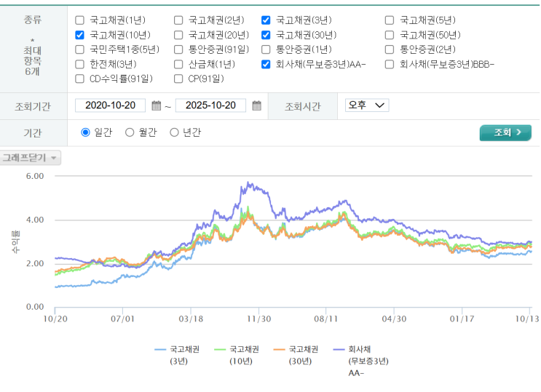
Task: Click the end date field 2025-10-20
Action: tap(210, 106)
